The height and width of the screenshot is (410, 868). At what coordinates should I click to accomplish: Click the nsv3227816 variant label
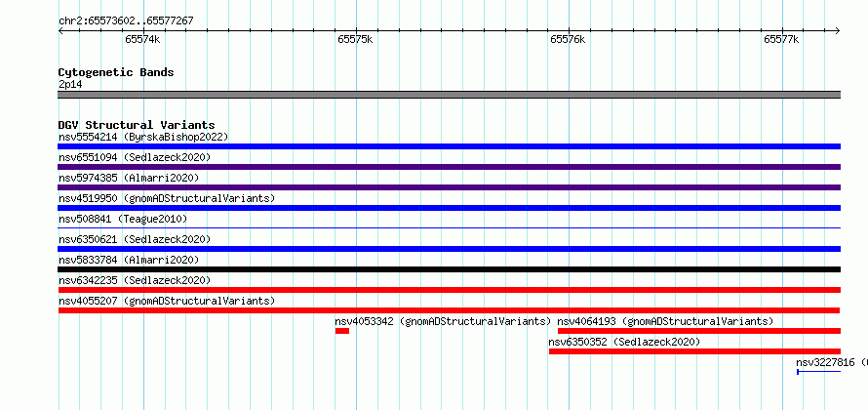click(x=832, y=362)
